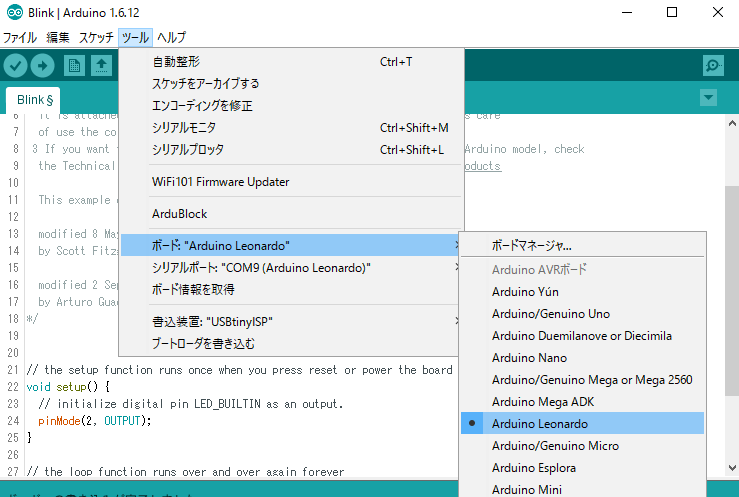Maximize the Arduino window
The image size is (739, 497).
(672, 12)
